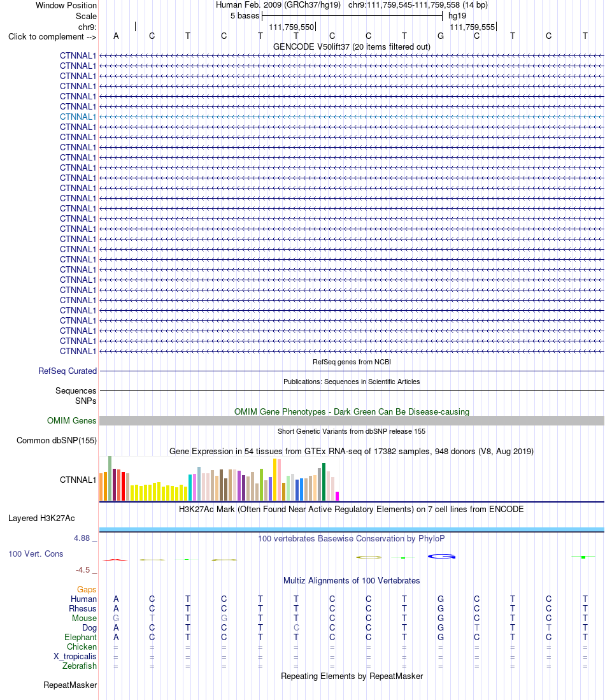605x700 pixels.
Task: Click the dark green bar in GTEx chart
Action: coord(324,482)
